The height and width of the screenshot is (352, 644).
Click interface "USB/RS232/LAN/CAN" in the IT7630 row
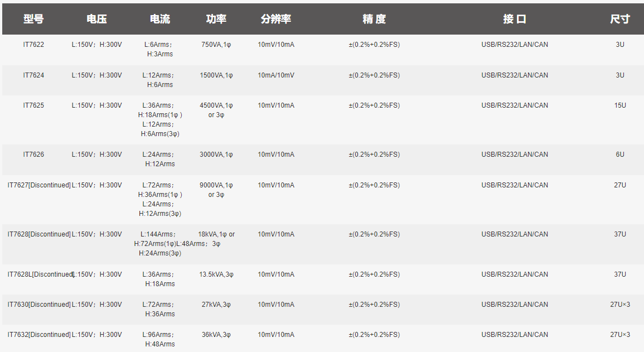pos(515,305)
